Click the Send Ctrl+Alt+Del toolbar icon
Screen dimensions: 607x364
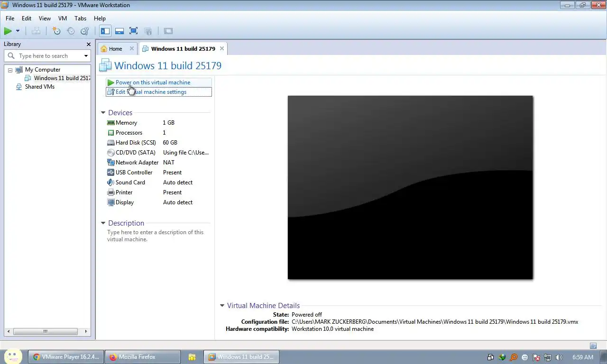(x=36, y=31)
